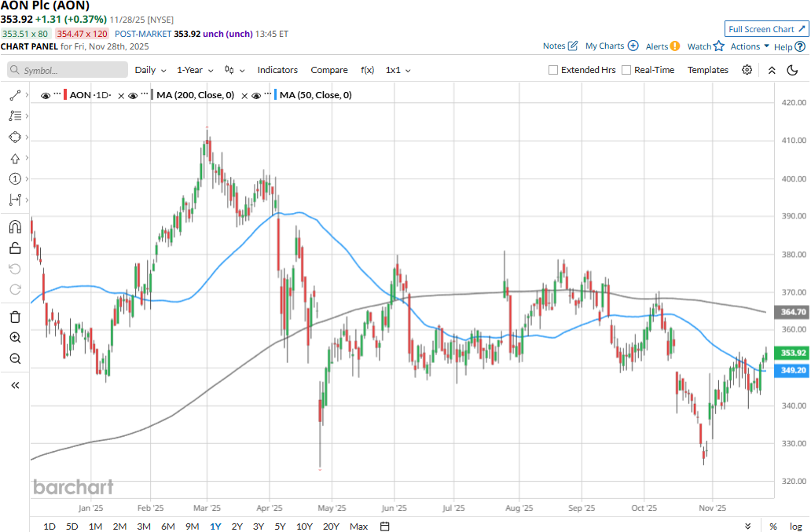811x532 pixels.
Task: Click the trash can delete icon
Action: (15, 317)
